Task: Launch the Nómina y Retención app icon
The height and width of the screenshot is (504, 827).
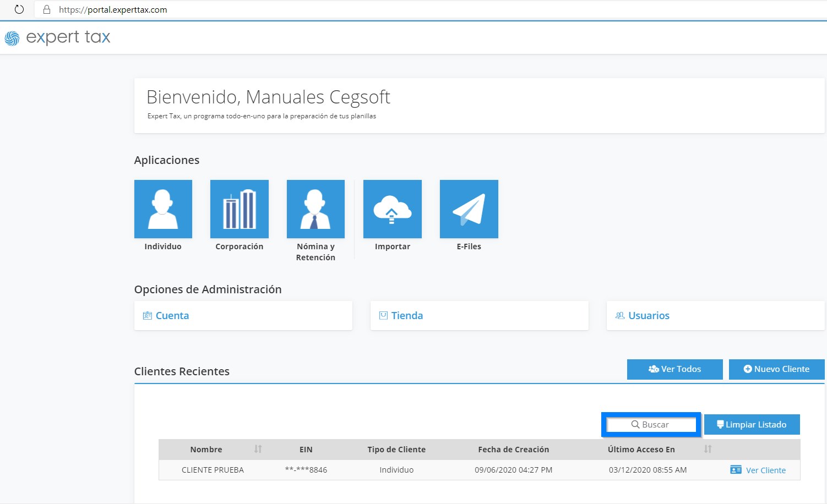Action: click(315, 209)
